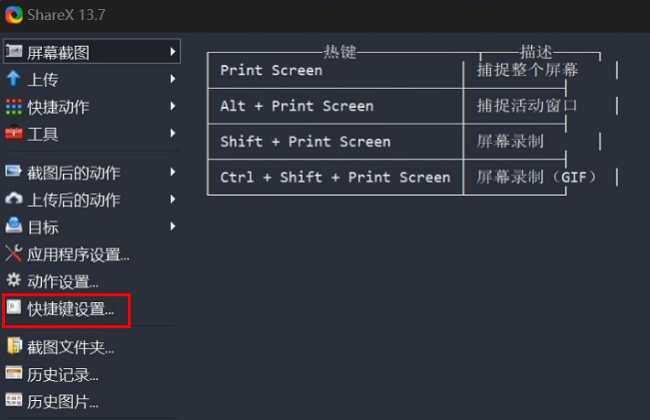The image size is (650, 420).
Task: Click the quick actions (快捷动作) grid icon
Action: [x=14, y=106]
